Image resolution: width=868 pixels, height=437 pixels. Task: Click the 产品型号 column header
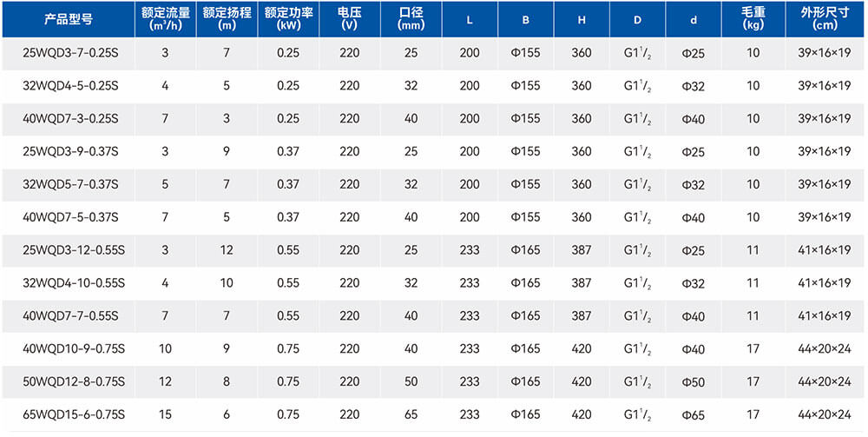coord(69,19)
